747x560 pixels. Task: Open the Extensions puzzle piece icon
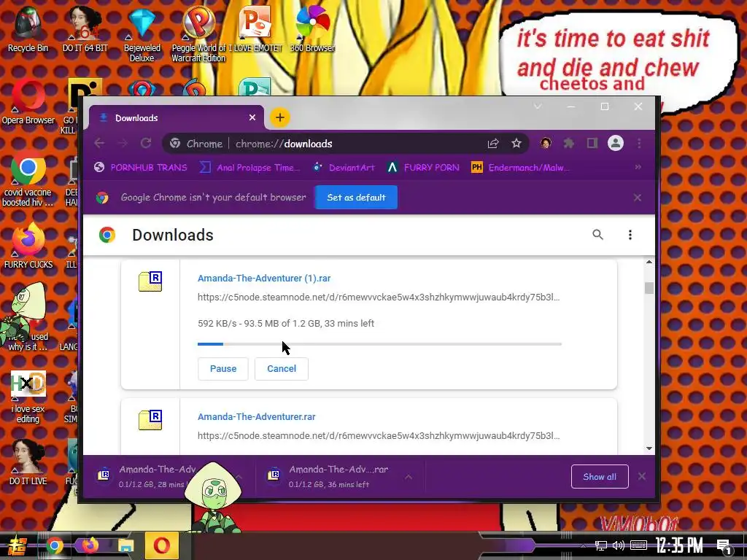tap(568, 144)
